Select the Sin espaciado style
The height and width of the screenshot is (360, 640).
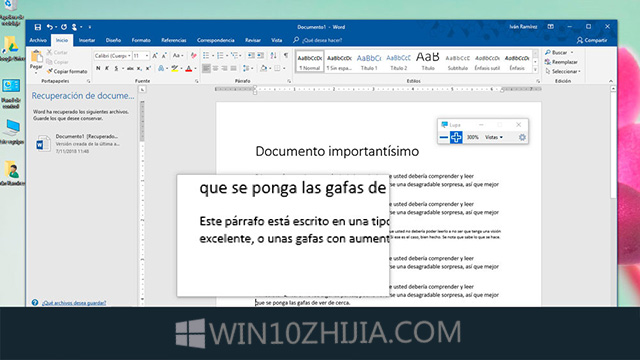(x=339, y=62)
